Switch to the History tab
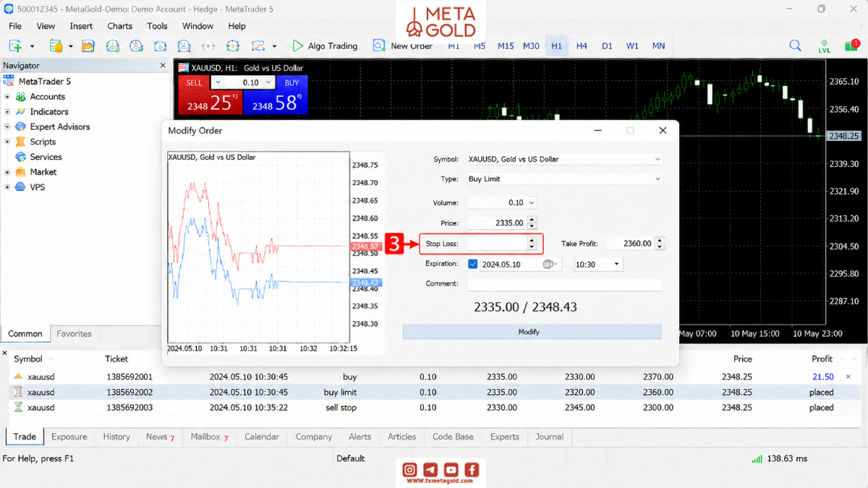This screenshot has width=868, height=488. [x=116, y=437]
